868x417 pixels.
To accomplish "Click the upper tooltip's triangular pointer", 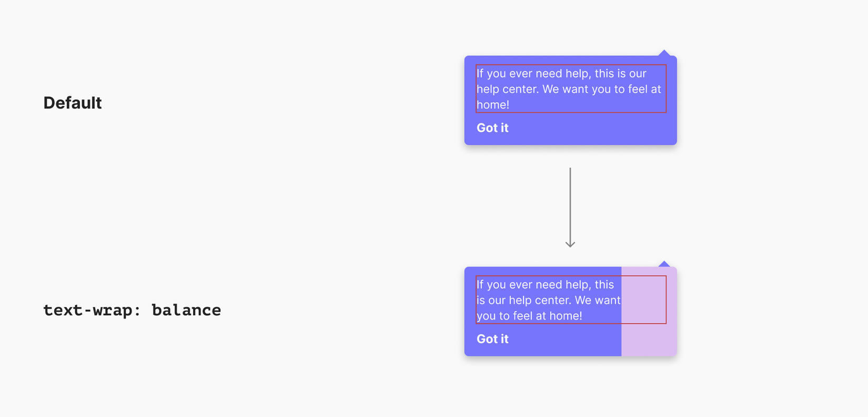I will coord(664,53).
